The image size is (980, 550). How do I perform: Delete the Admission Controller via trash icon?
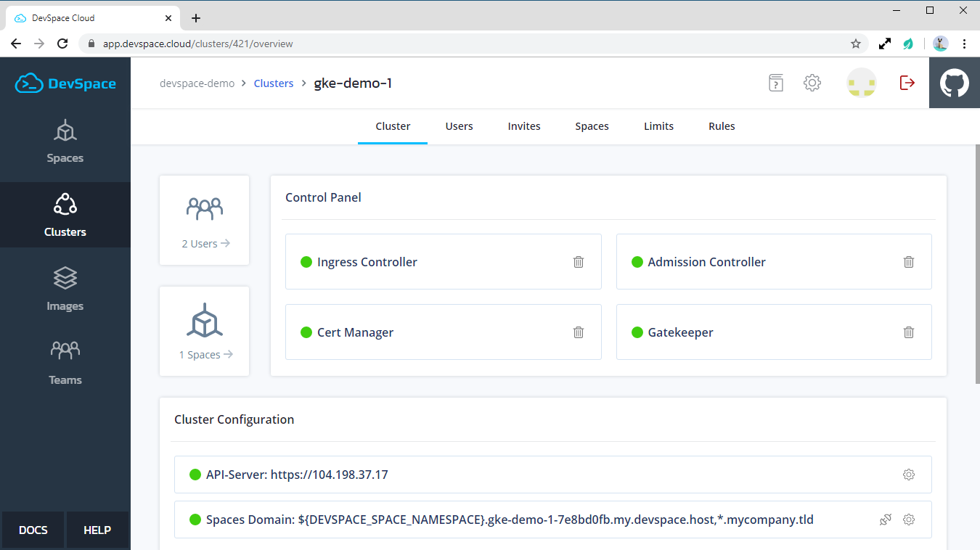[909, 262]
